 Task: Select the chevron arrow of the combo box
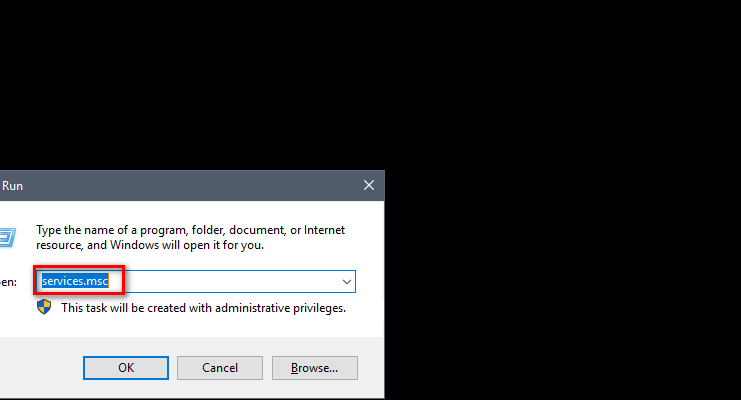tap(347, 282)
